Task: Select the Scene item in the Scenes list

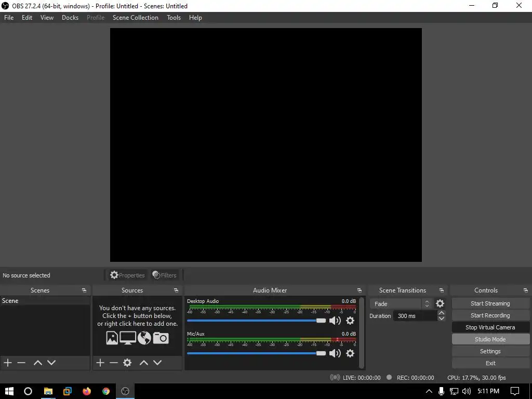Action: (x=45, y=301)
